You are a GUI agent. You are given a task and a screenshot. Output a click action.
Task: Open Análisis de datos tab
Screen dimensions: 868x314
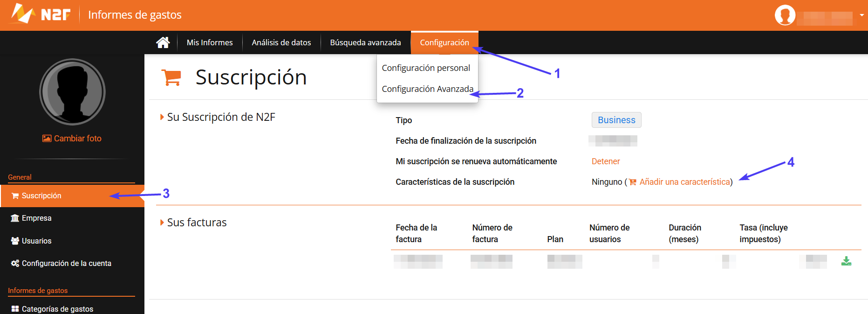[281, 42]
